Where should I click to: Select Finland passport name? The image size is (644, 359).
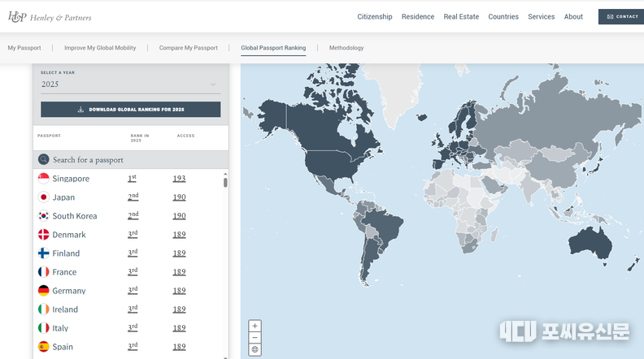tap(66, 253)
